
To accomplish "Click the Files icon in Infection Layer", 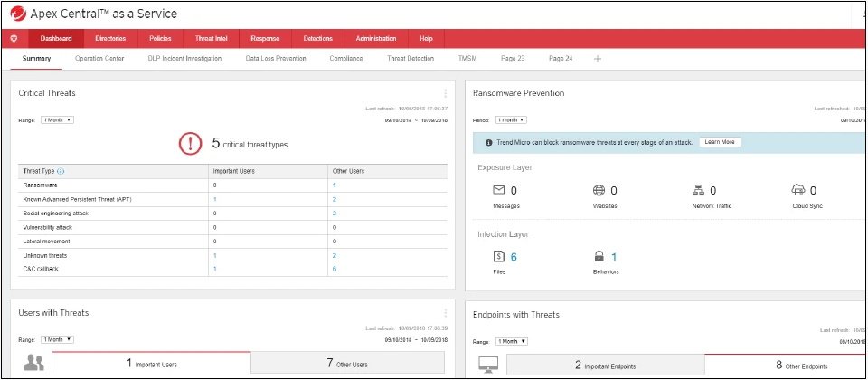I will tap(498, 256).
